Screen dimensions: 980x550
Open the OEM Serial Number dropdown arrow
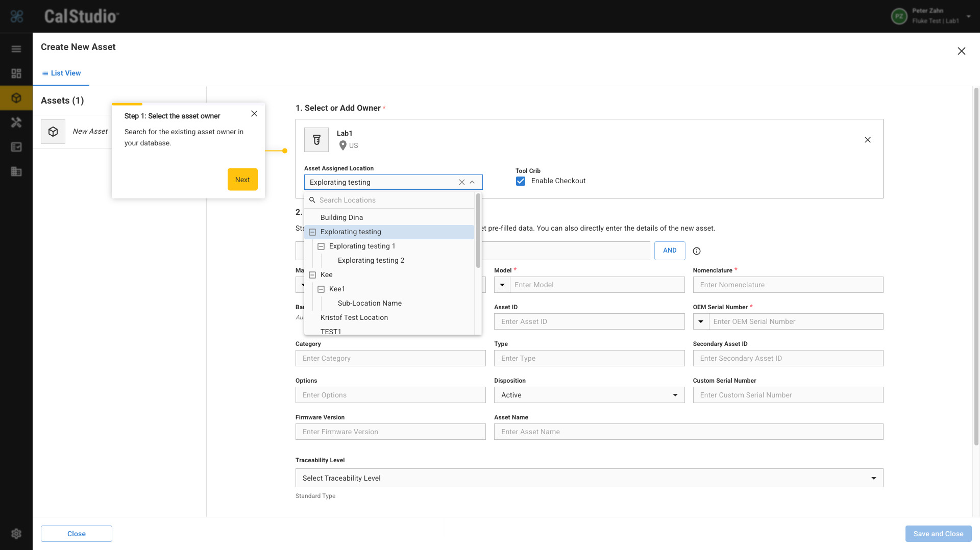701,321
